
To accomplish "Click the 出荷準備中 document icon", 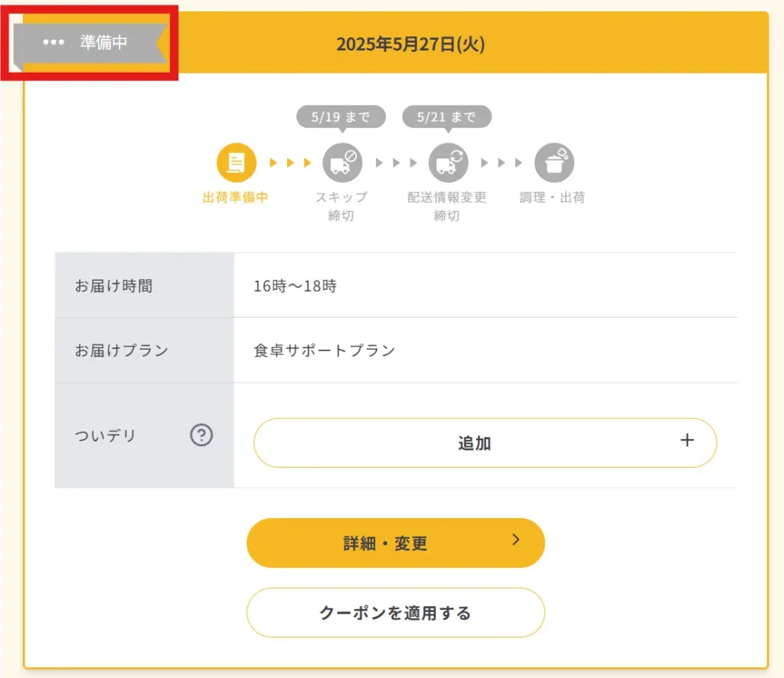I will (235, 161).
